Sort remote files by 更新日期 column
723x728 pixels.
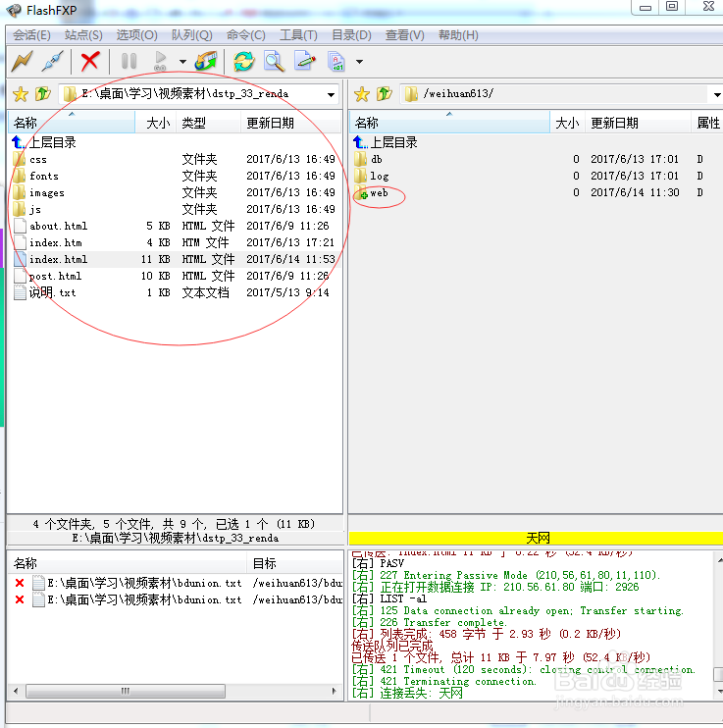coord(638,123)
